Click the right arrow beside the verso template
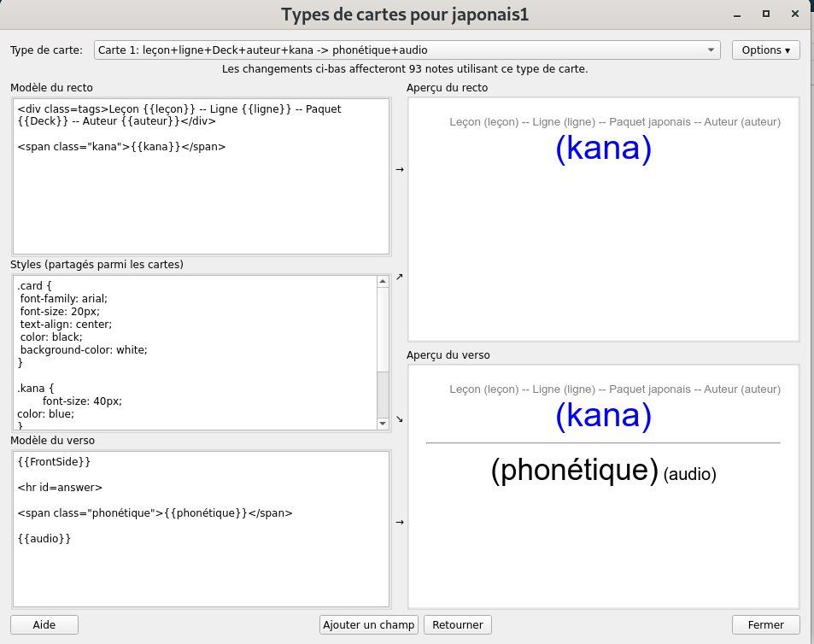This screenshot has height=644, width=814. click(399, 523)
